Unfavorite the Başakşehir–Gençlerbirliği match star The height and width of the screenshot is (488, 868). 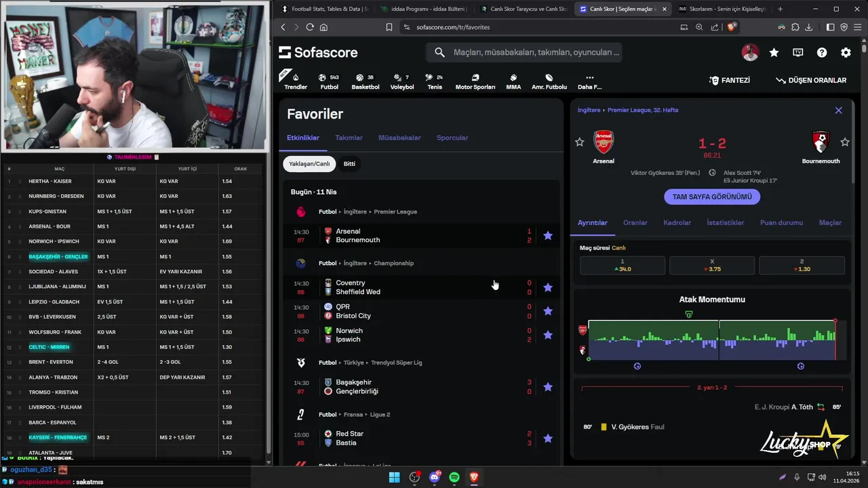pos(548,387)
